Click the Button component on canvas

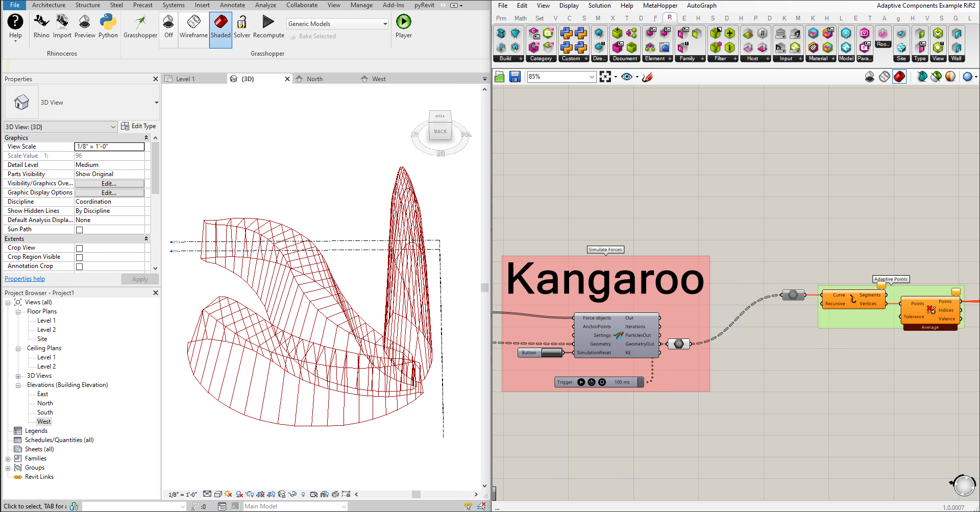coord(540,353)
